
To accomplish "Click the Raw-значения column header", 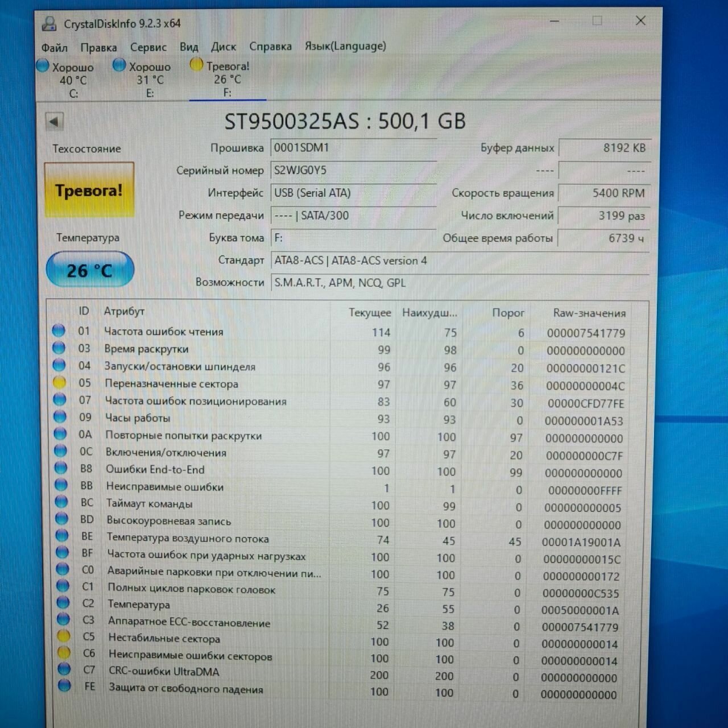I will pos(589,313).
